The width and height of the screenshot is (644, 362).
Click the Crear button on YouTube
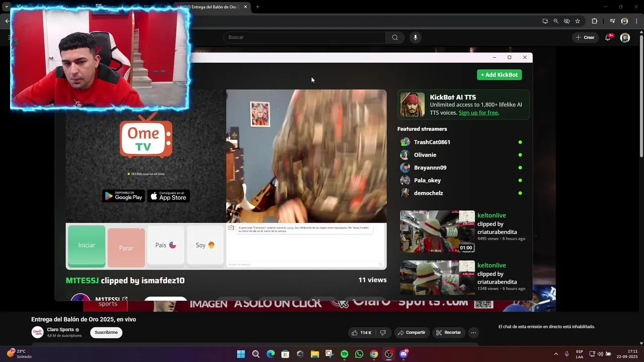tap(585, 37)
